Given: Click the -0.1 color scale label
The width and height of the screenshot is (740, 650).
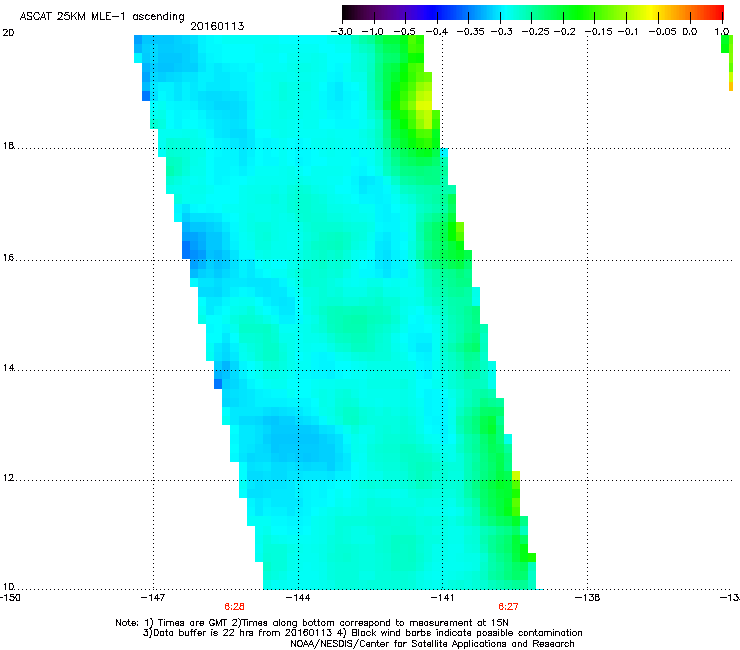Looking at the screenshot, I should click(x=628, y=32).
